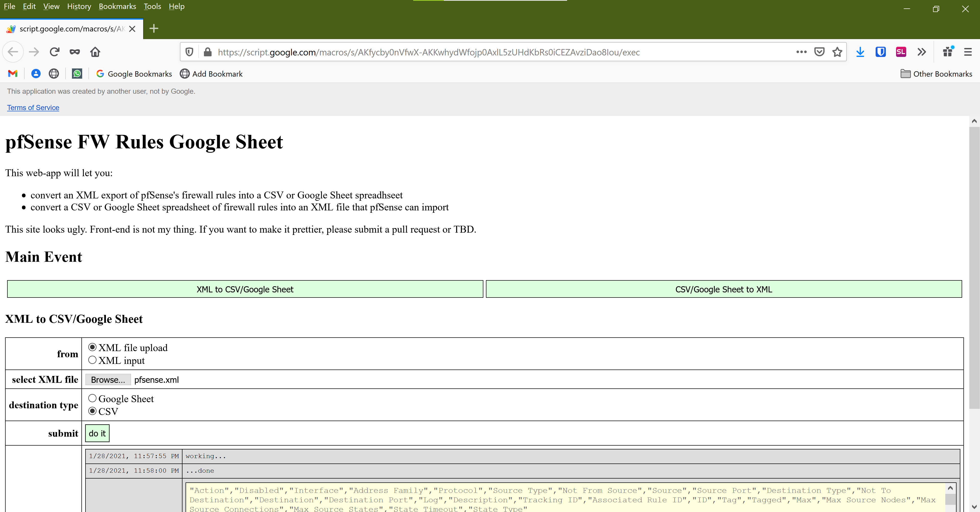
Task: Click the Add Bookmark bookmarklet
Action: 211,74
